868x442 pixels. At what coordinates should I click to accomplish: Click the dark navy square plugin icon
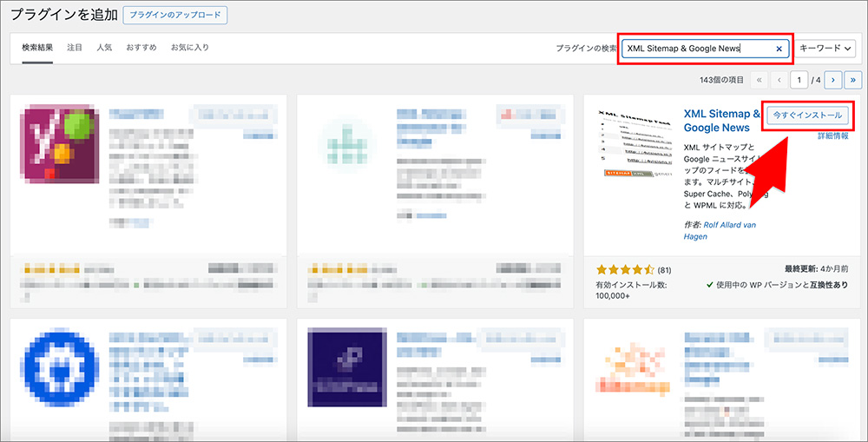click(x=347, y=367)
